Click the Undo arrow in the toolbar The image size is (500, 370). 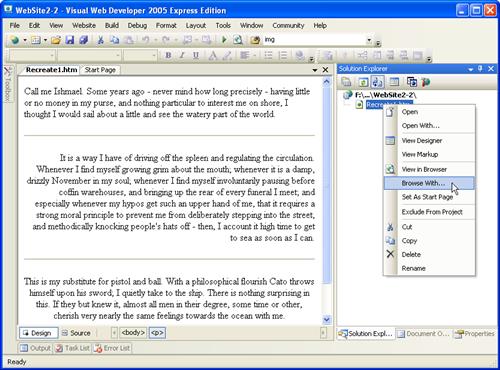(145, 40)
